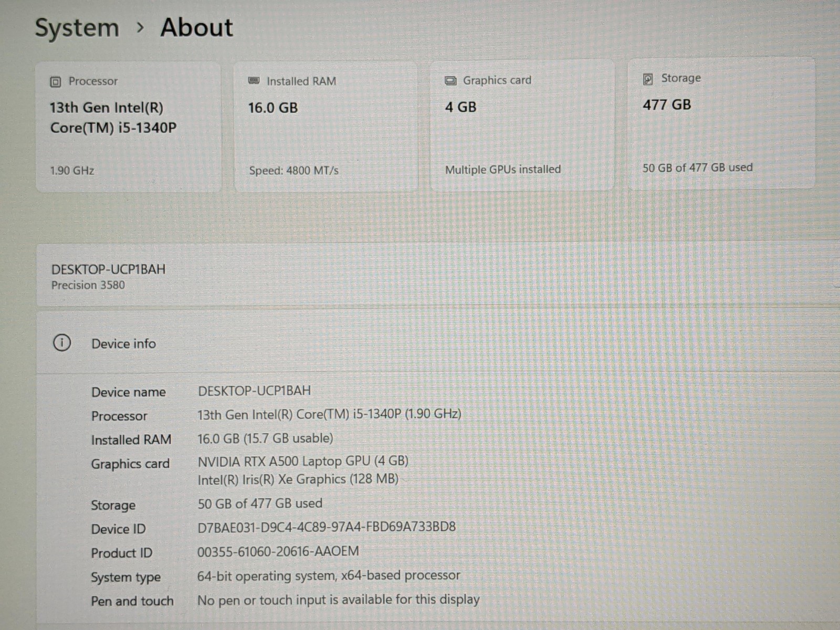Click the D7BAE031-D9C4 Device ID value

327,527
